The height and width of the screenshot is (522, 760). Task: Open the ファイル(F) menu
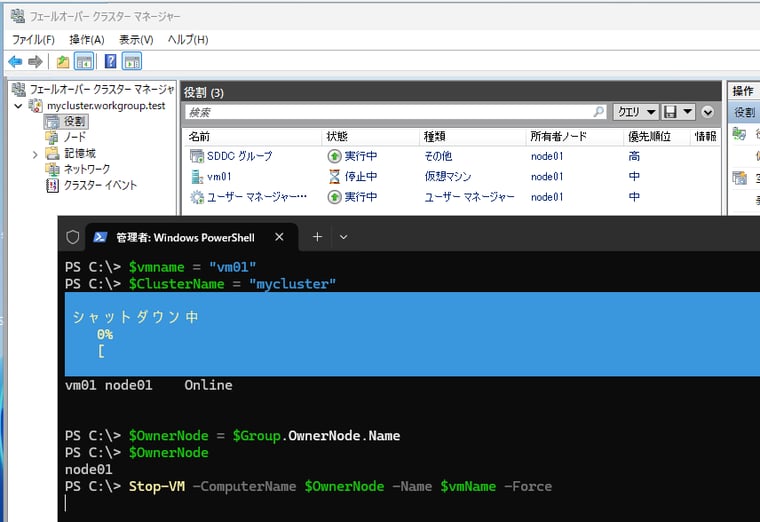tap(33, 40)
